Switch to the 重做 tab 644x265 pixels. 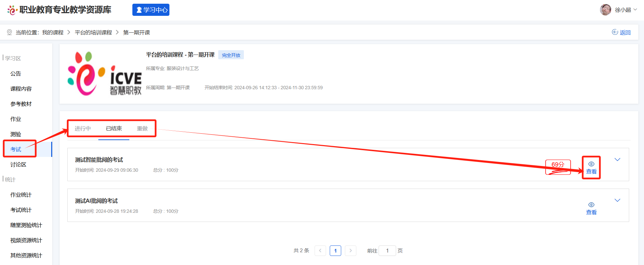point(142,128)
